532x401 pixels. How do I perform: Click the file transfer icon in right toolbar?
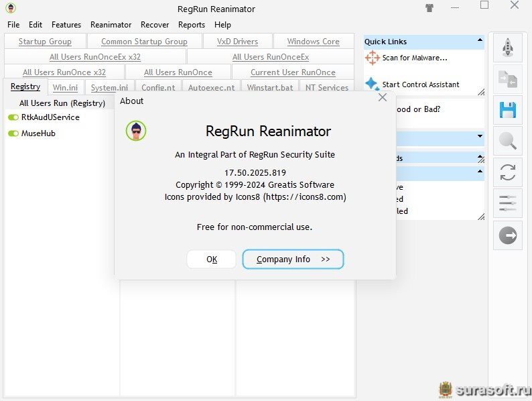pos(508,79)
